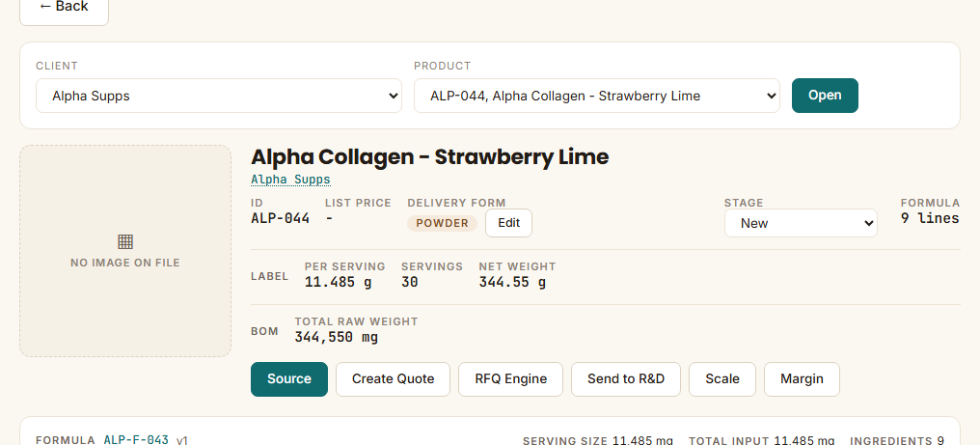
Task: Open the Scale tool
Action: (x=722, y=379)
